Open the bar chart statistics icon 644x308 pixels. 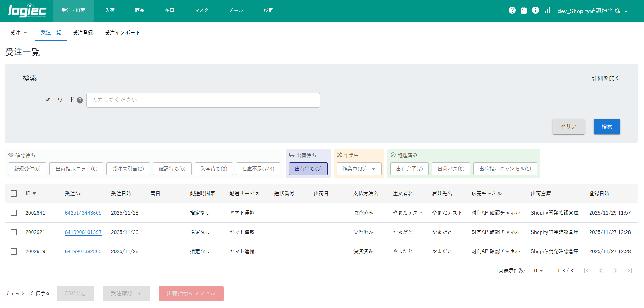point(547,11)
